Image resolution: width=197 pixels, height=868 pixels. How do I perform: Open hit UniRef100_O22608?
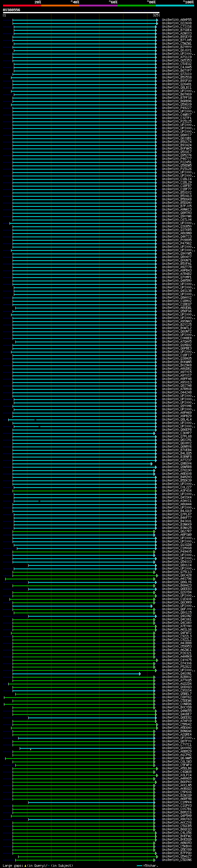pyautogui.click(x=176, y=23)
